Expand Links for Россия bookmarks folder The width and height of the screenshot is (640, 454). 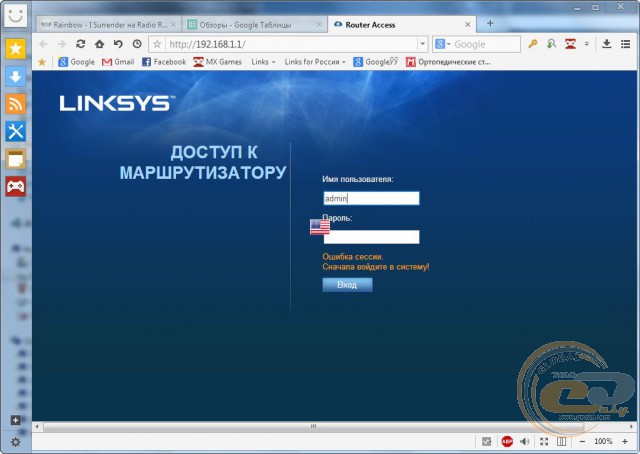pyautogui.click(x=315, y=62)
